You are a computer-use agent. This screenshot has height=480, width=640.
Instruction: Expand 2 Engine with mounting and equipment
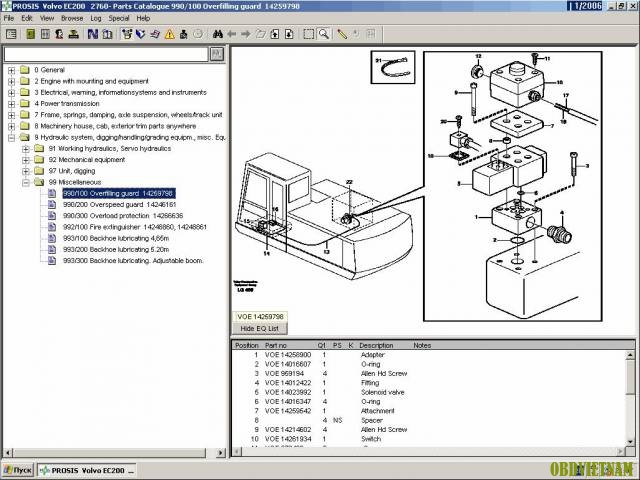click(11, 82)
